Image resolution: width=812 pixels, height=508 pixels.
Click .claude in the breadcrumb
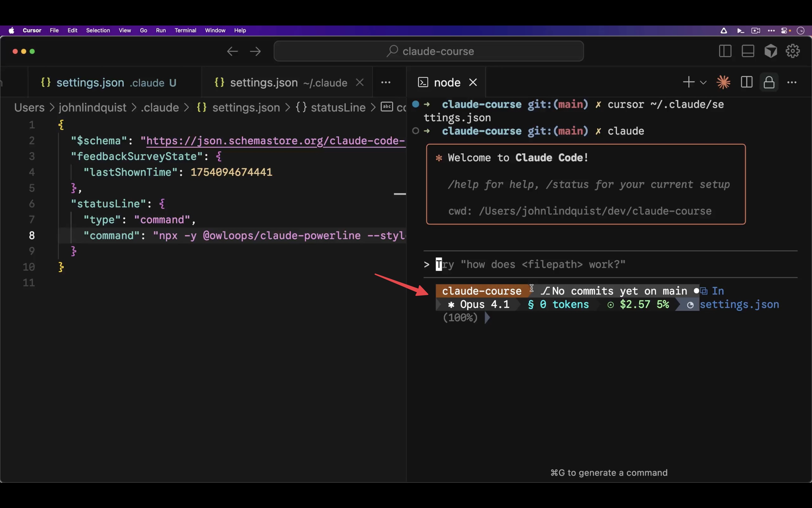click(160, 108)
